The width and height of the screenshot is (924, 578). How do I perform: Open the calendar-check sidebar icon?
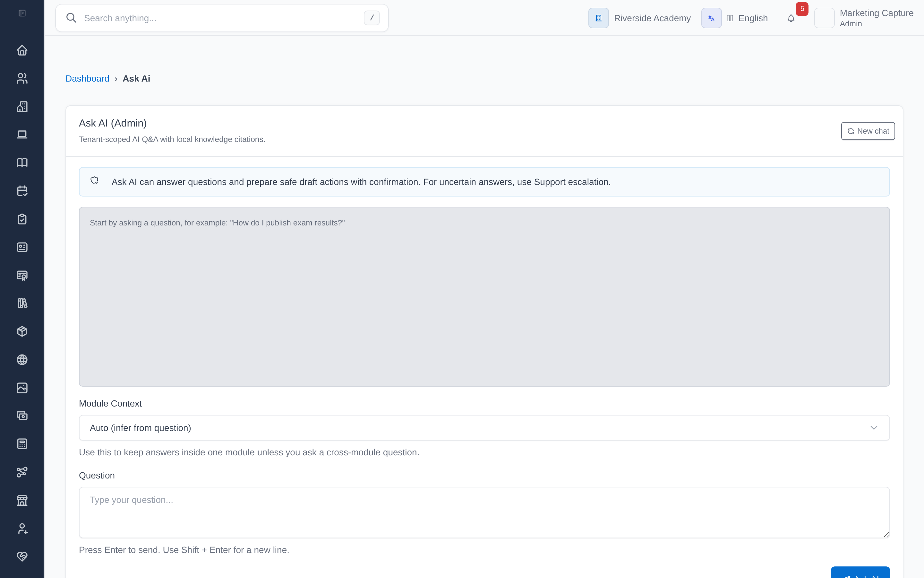click(22, 191)
